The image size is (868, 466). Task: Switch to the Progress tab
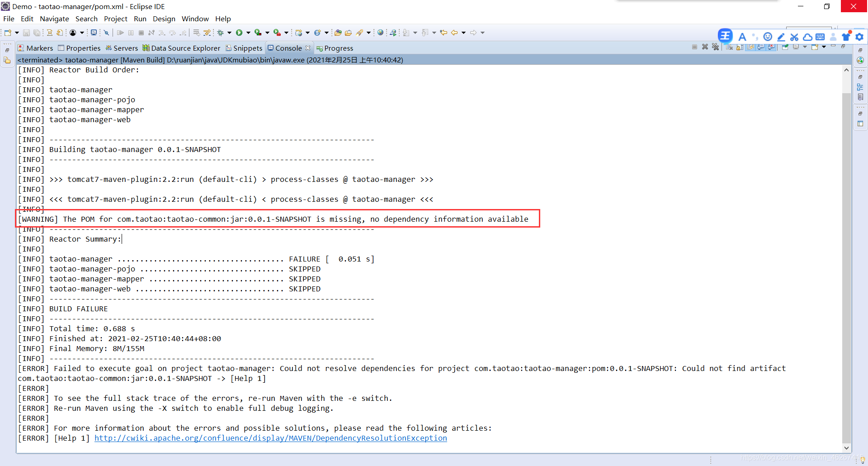(x=335, y=48)
